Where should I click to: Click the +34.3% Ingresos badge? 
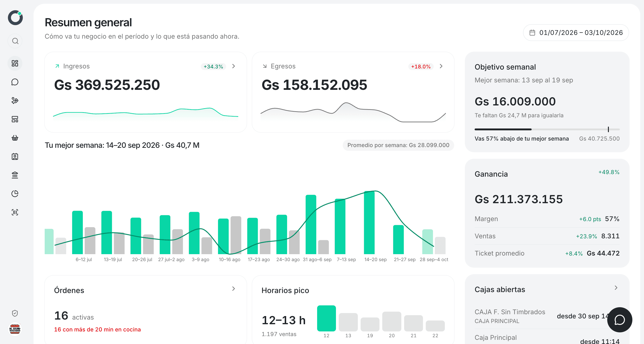(x=213, y=67)
